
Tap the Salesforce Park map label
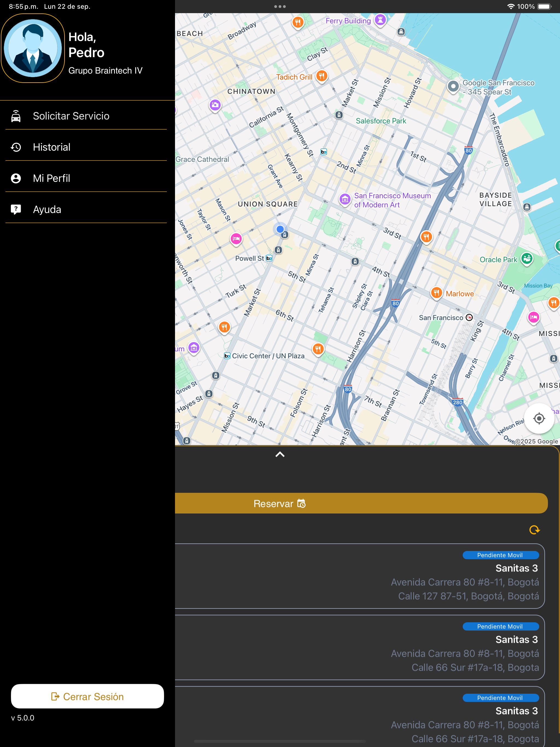[x=381, y=121]
